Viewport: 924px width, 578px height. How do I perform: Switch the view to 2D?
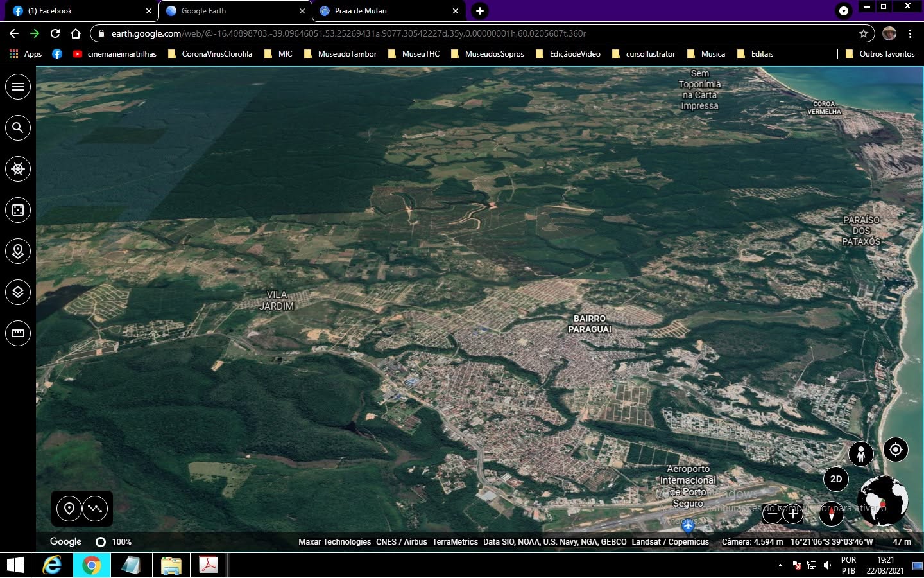click(x=836, y=479)
